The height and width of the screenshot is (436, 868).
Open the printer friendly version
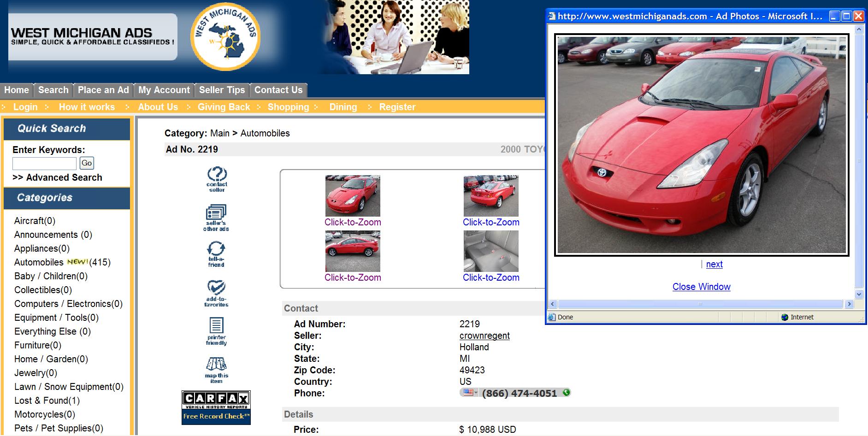[216, 331]
